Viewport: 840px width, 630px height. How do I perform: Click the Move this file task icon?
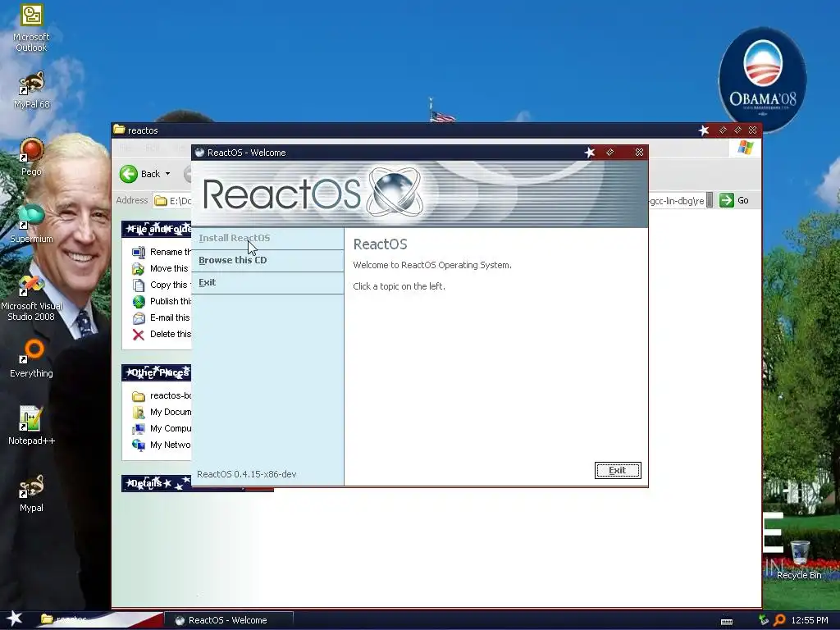coord(138,268)
